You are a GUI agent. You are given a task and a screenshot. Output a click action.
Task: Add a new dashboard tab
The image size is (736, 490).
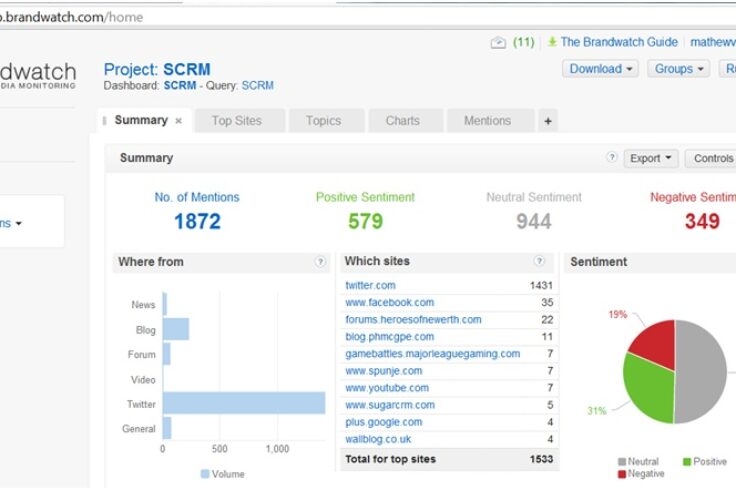(x=548, y=121)
